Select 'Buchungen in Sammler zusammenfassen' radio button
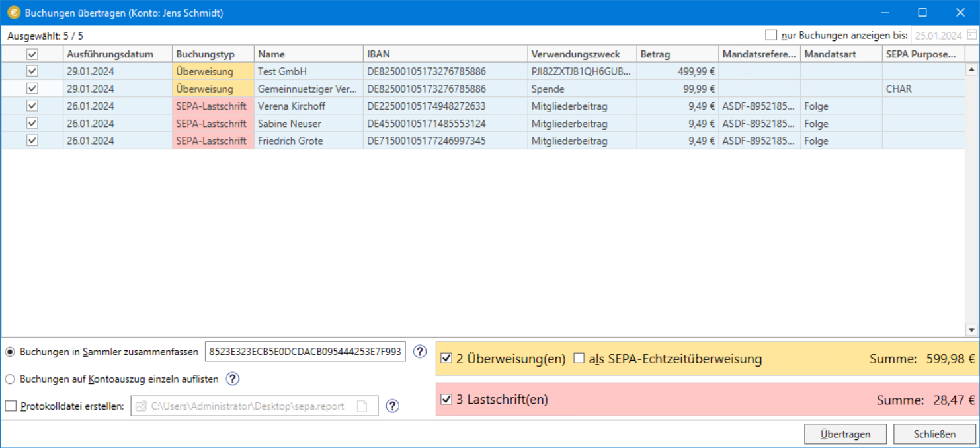Viewport: 980px width, 448px height. coord(10,352)
